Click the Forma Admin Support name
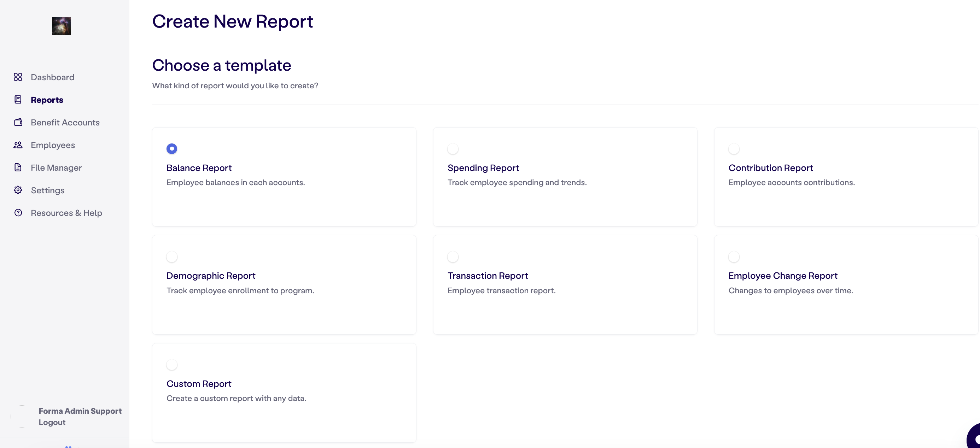This screenshot has height=448, width=980. point(80,411)
